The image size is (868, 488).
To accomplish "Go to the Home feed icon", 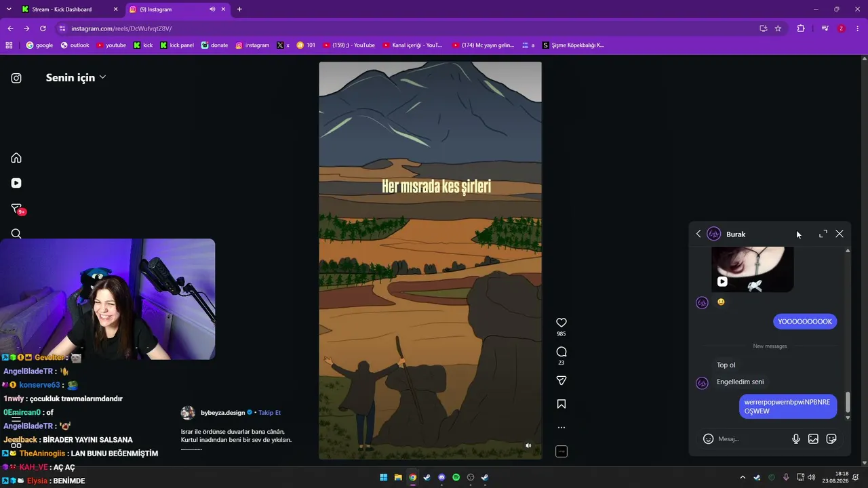I will click(x=16, y=158).
